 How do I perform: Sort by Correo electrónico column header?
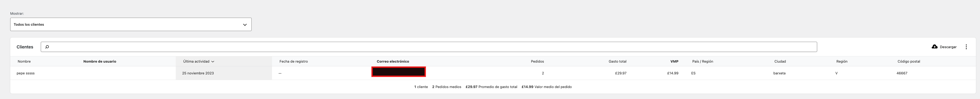pos(393,62)
